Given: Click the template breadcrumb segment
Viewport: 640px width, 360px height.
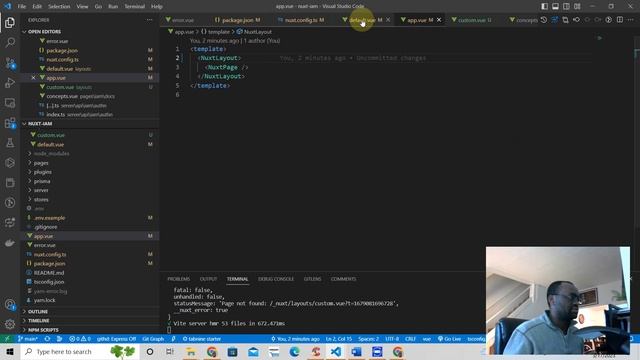Looking at the screenshot, I should (x=216, y=31).
